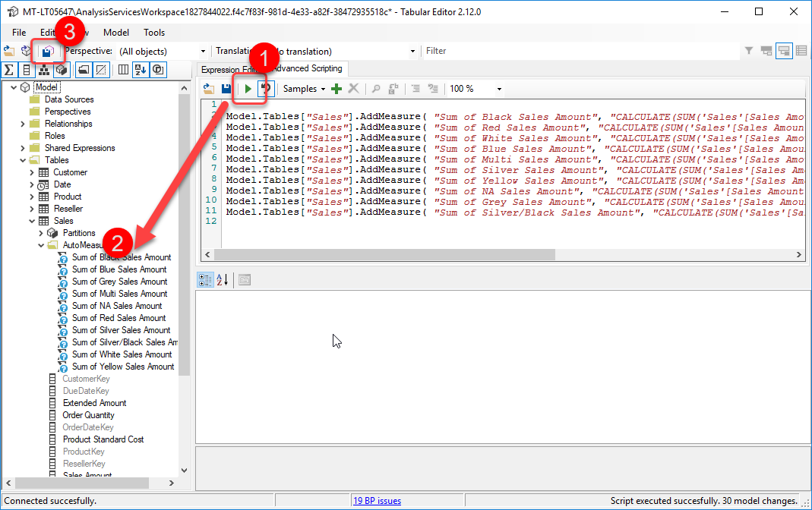Open the Samples dropdown menu
812x510 pixels.
[302, 88]
